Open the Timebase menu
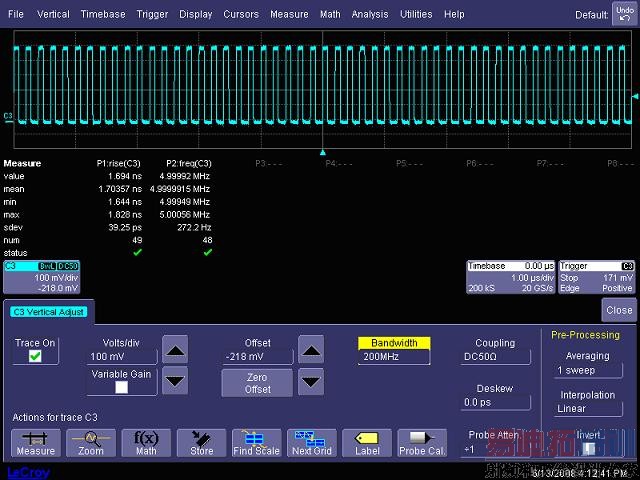The width and height of the screenshot is (640, 480). tap(103, 15)
